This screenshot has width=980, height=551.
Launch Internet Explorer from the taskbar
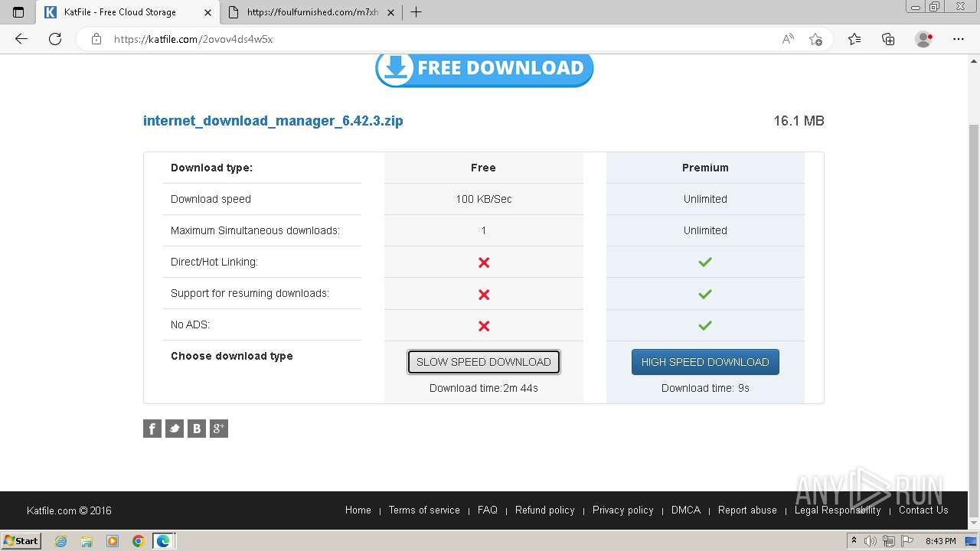pos(61,541)
